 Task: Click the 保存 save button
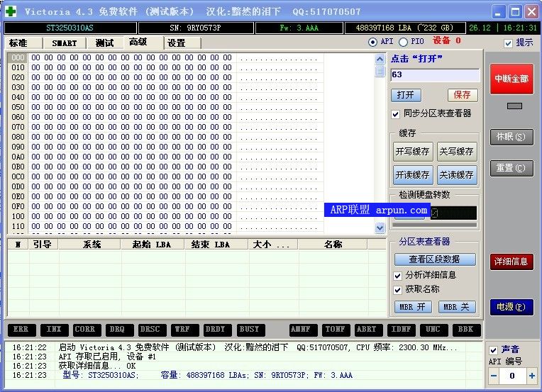[463, 95]
